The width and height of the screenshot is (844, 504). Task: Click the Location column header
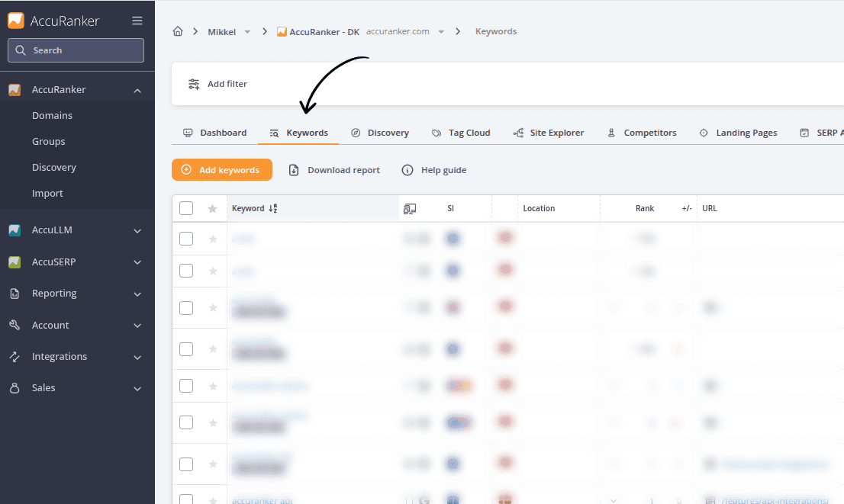(539, 208)
